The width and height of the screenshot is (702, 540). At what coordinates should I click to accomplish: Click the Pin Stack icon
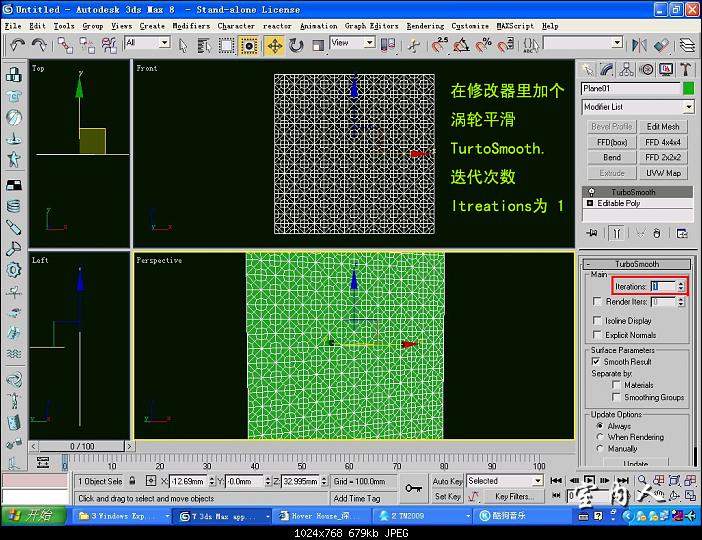click(x=593, y=232)
